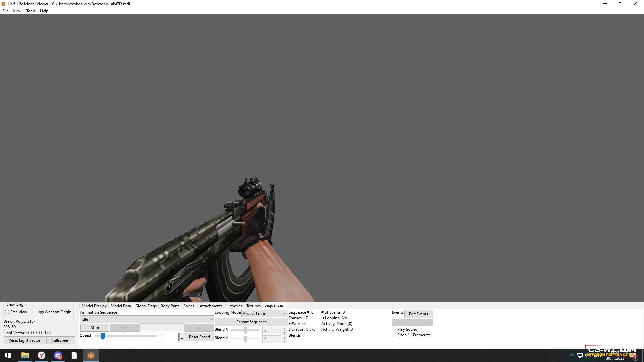Click the Blend Y slider handle
The width and height of the screenshot is (644, 362).
point(246,339)
